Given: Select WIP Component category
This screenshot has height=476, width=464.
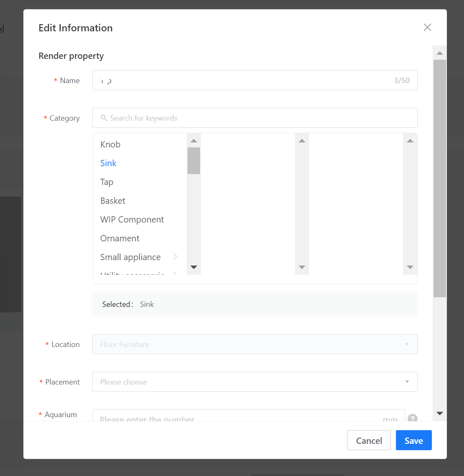Looking at the screenshot, I should [x=132, y=220].
